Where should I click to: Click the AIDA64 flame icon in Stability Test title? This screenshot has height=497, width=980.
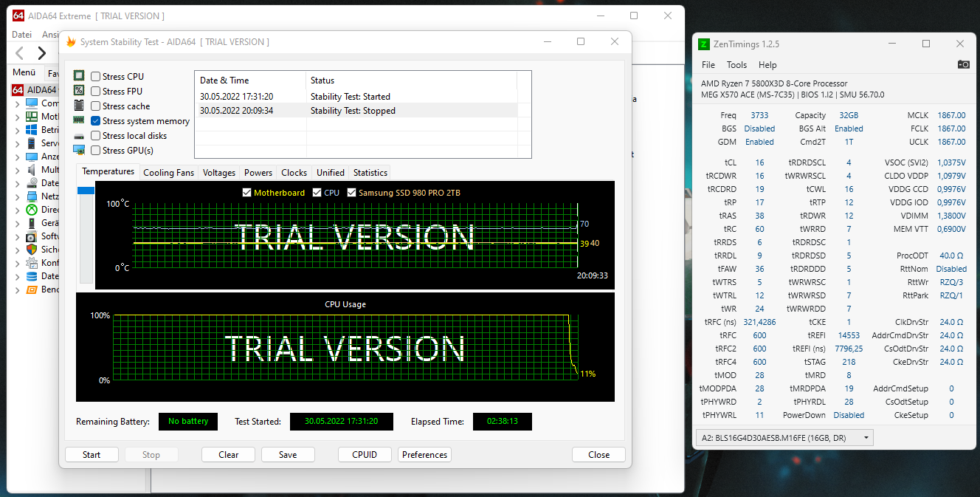point(71,42)
